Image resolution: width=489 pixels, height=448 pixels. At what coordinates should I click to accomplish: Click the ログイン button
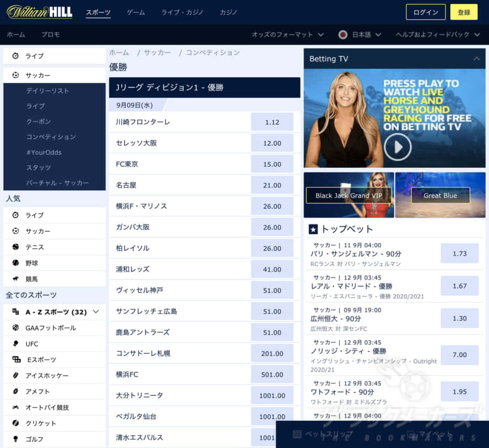coord(426,12)
